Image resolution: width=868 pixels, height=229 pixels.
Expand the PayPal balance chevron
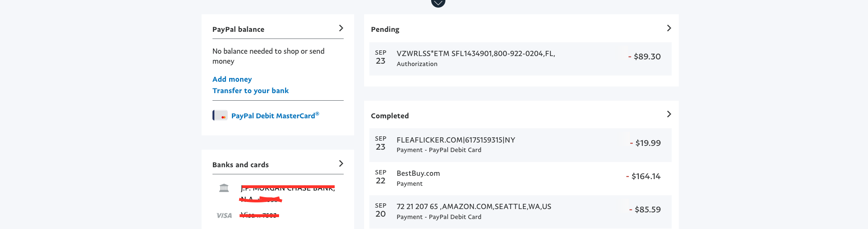coord(341,29)
